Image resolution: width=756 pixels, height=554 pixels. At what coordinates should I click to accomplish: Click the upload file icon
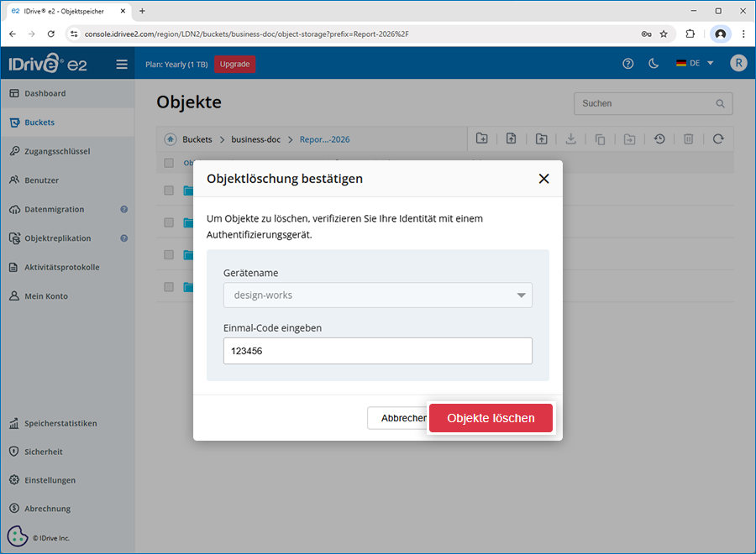coord(511,139)
